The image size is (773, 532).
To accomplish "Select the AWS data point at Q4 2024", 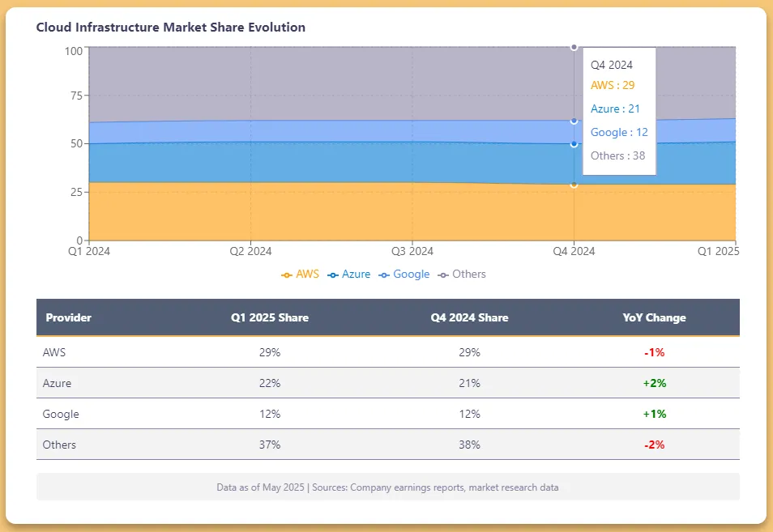I will [574, 185].
